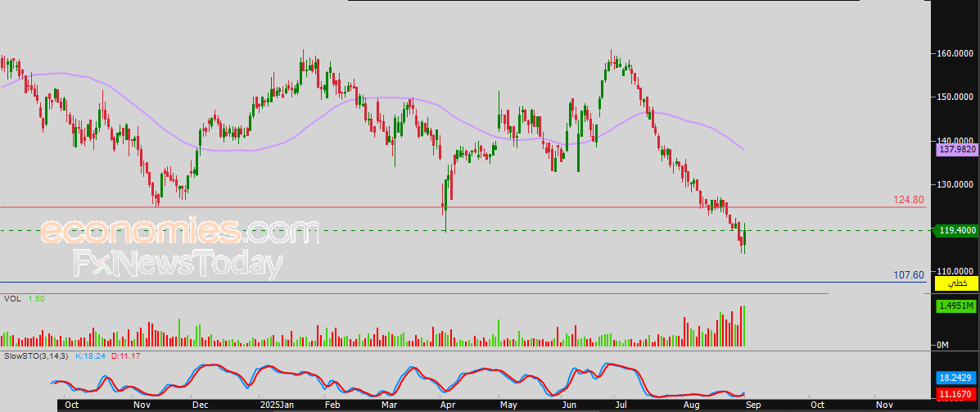Click the 18.2429 stochastic K value tag

[x=955, y=378]
